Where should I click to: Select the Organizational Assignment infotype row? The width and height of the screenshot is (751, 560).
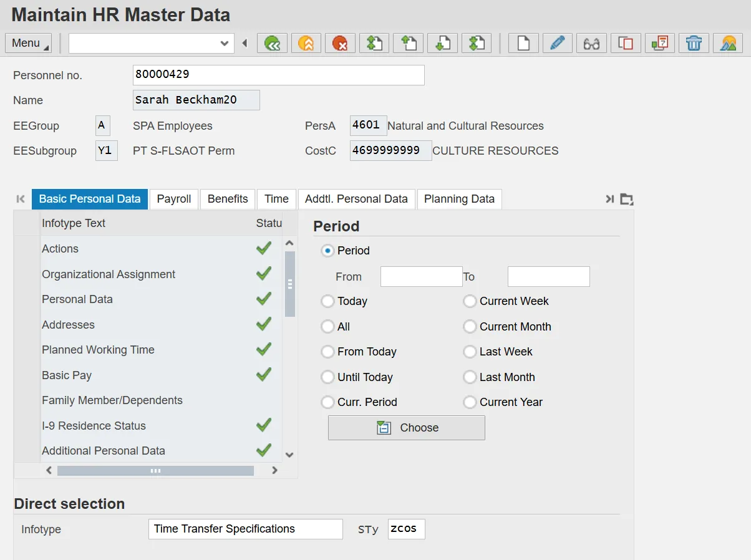109,274
